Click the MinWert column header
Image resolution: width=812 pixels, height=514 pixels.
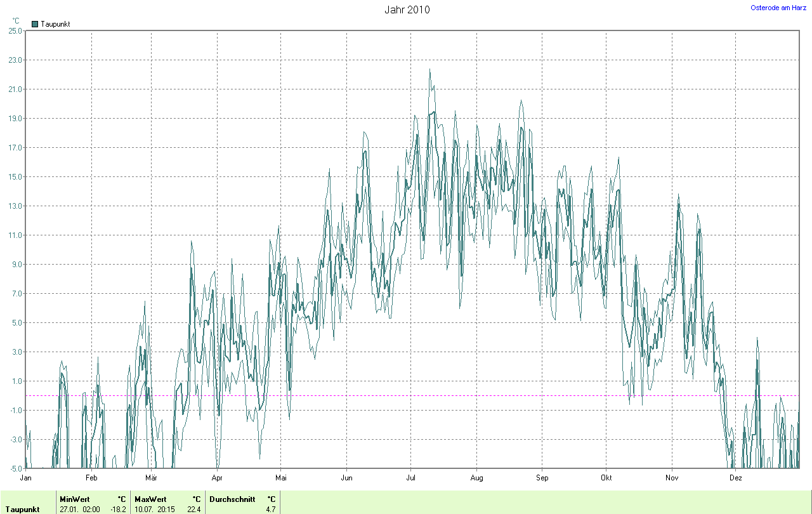74,499
